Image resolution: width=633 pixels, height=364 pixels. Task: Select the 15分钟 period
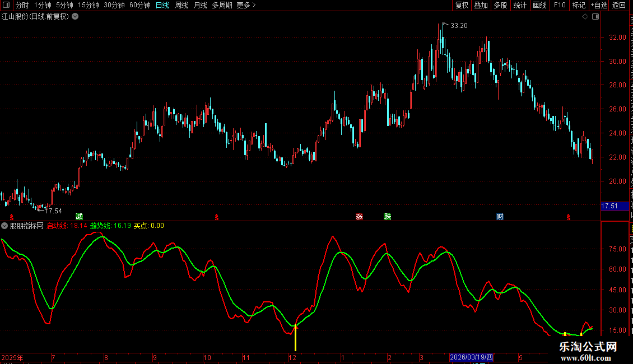(x=89, y=5)
